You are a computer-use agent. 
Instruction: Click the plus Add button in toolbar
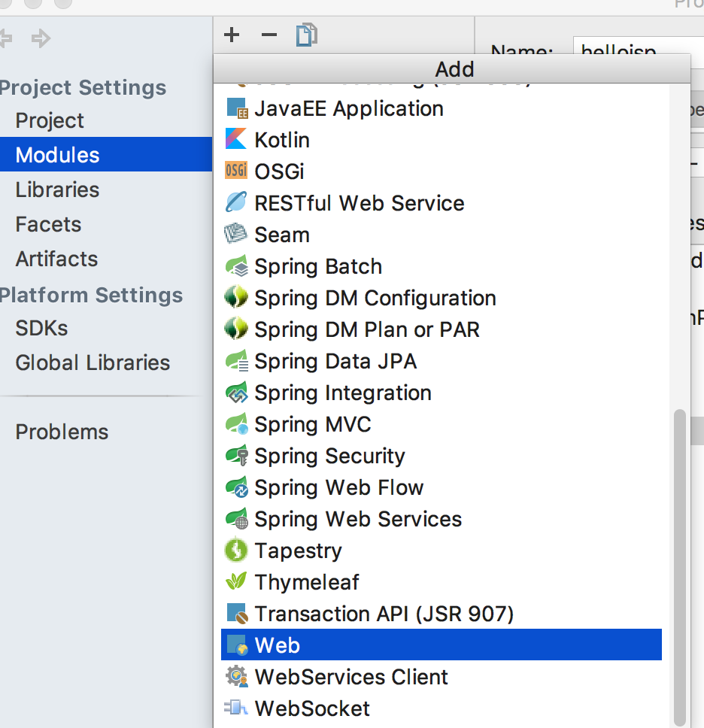click(232, 35)
